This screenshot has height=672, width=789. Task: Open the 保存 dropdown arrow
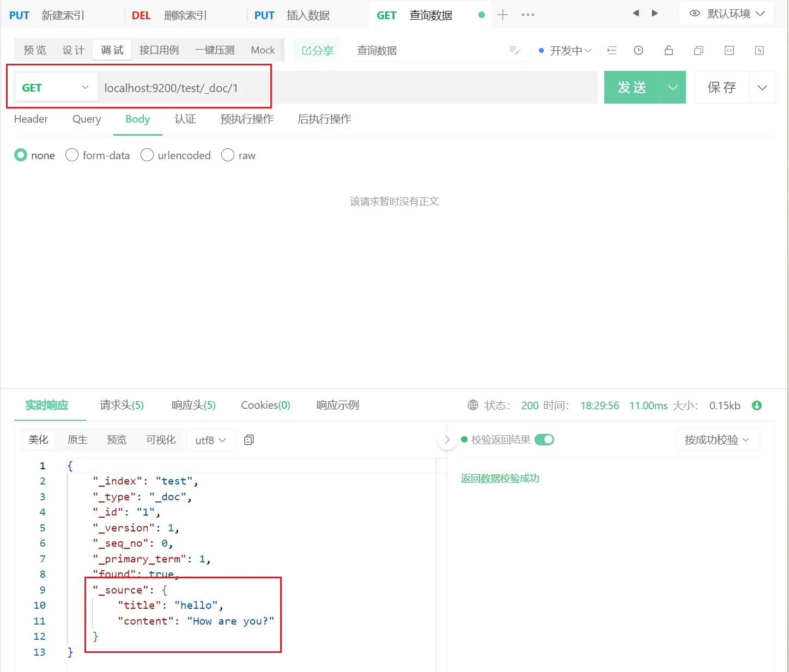click(762, 87)
